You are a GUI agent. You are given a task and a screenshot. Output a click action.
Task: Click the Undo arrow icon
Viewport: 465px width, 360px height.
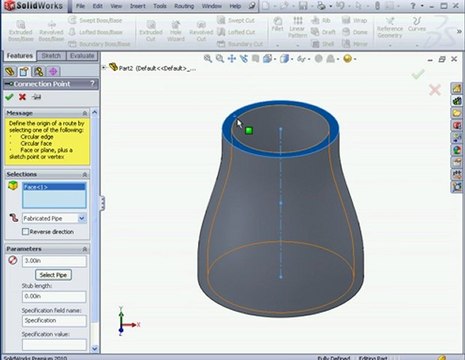340,6
